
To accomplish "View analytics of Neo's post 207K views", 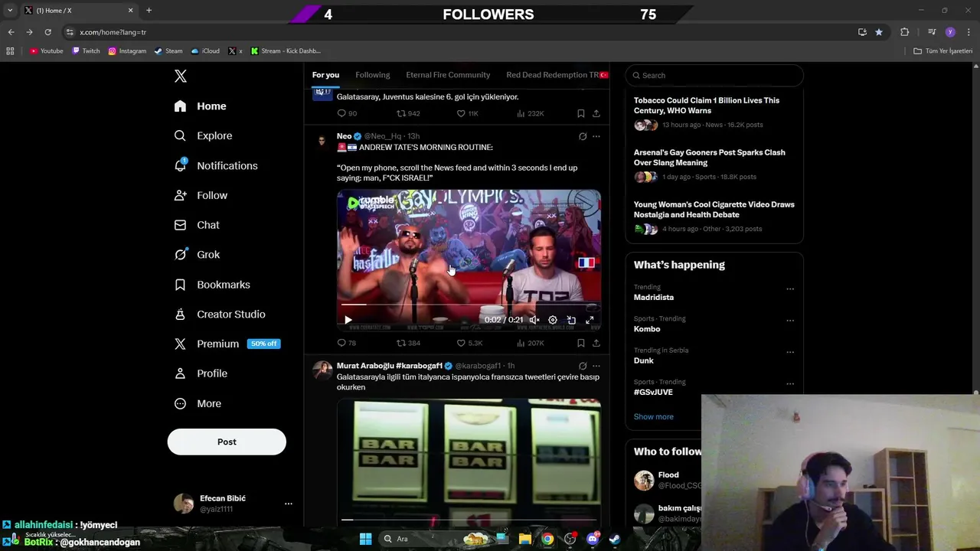I will click(x=530, y=343).
